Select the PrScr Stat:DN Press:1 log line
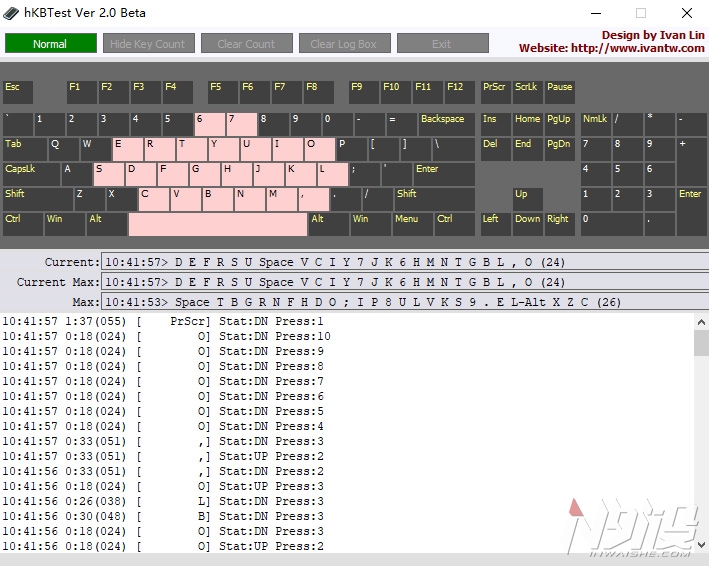This screenshot has width=709, height=566. (163, 321)
